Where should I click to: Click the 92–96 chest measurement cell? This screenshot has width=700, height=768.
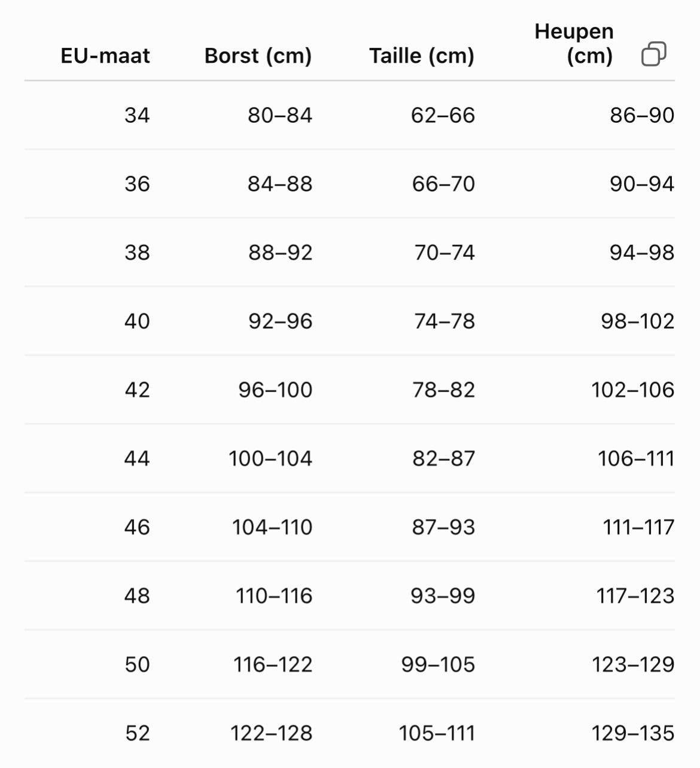[x=281, y=321]
